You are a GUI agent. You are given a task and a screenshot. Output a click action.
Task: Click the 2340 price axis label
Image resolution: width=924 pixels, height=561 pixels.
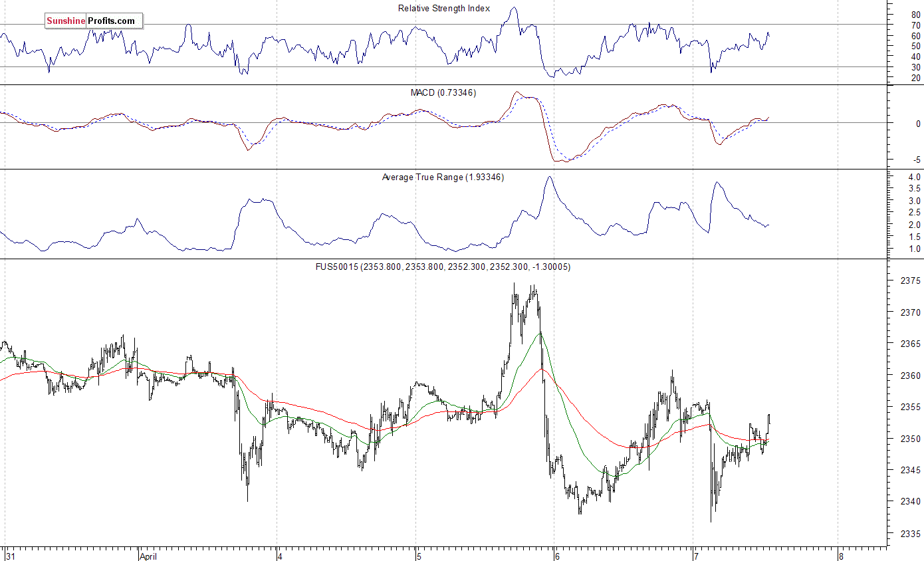910,502
